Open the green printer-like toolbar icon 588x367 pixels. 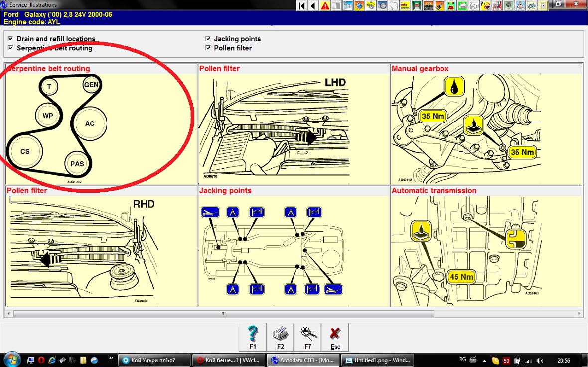coord(463,5)
